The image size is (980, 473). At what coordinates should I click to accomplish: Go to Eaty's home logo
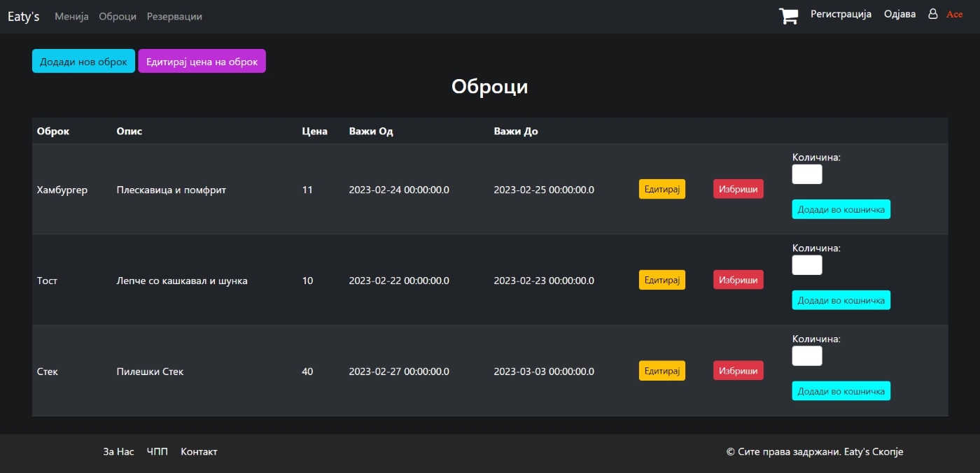click(x=23, y=17)
